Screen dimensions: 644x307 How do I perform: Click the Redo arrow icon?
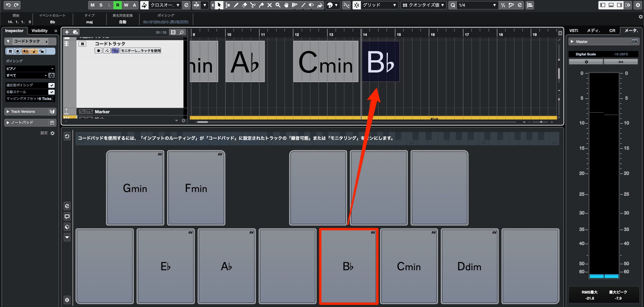pyautogui.click(x=16, y=5)
